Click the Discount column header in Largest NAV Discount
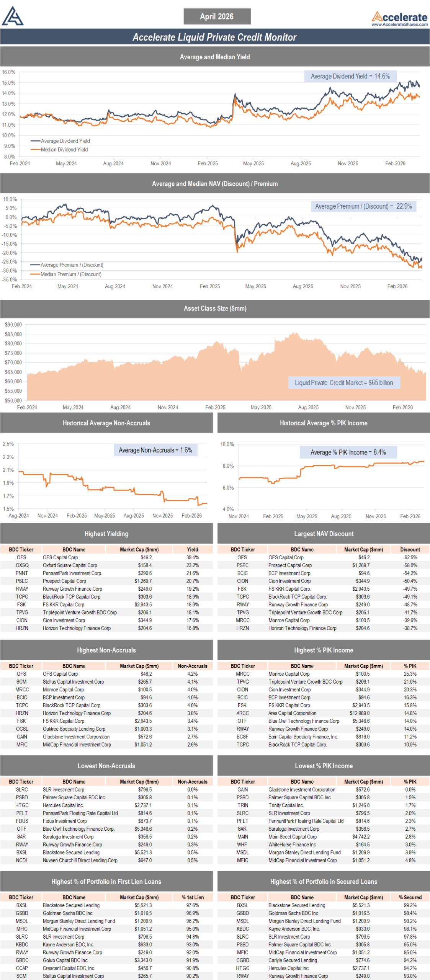Screen dimensions: 430x980 (410, 550)
